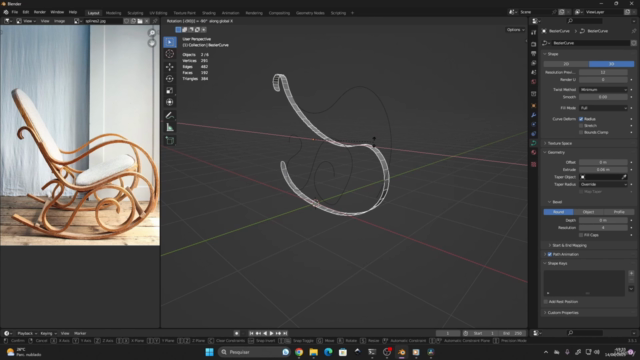Screen dimensions: 640x360
Task: Open the viewport Options button
Action: click(x=515, y=30)
